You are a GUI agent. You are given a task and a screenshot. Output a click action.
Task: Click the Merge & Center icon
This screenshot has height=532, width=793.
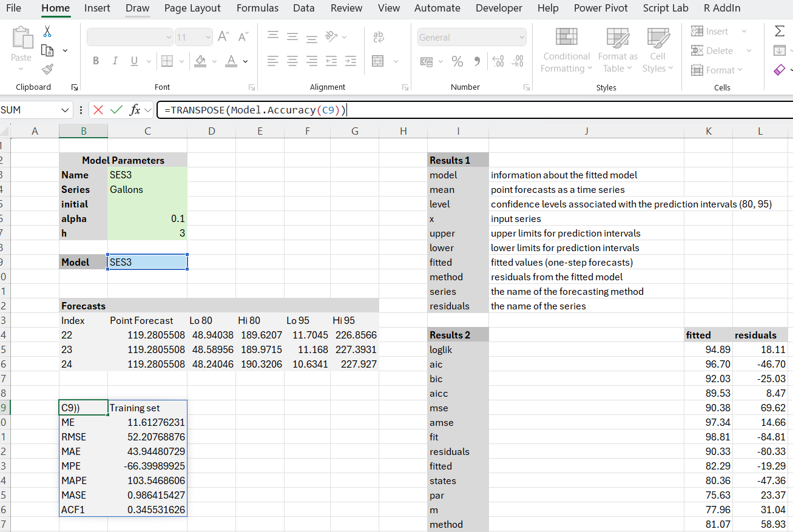pos(378,61)
